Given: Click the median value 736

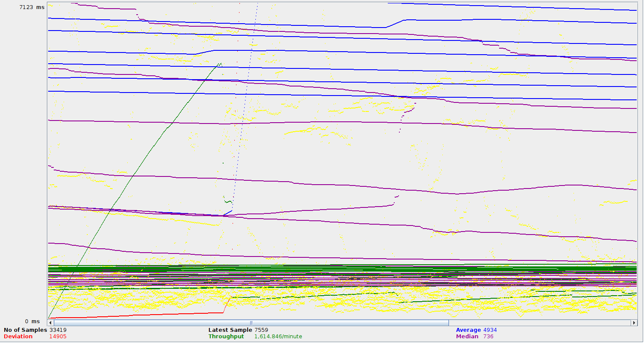Looking at the screenshot, I should point(488,337).
